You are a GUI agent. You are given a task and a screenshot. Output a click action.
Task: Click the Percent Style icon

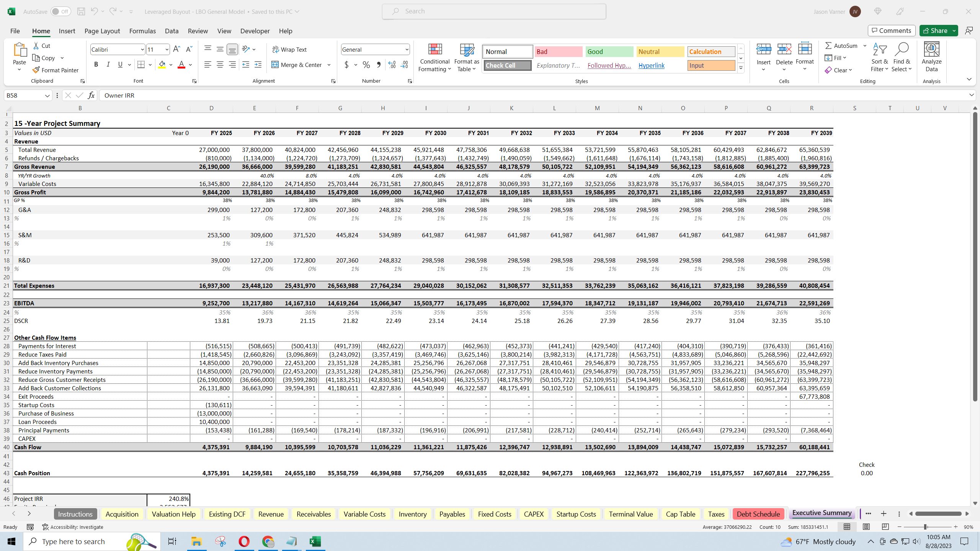click(x=366, y=65)
